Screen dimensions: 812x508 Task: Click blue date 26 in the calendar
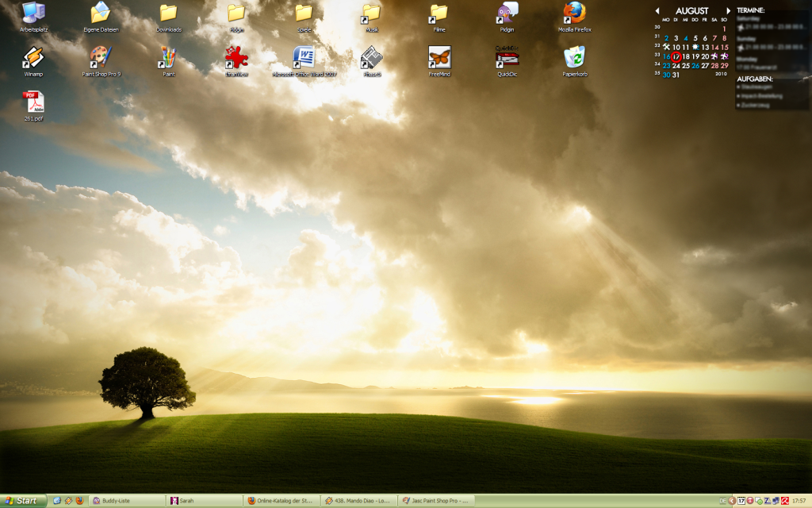click(695, 67)
